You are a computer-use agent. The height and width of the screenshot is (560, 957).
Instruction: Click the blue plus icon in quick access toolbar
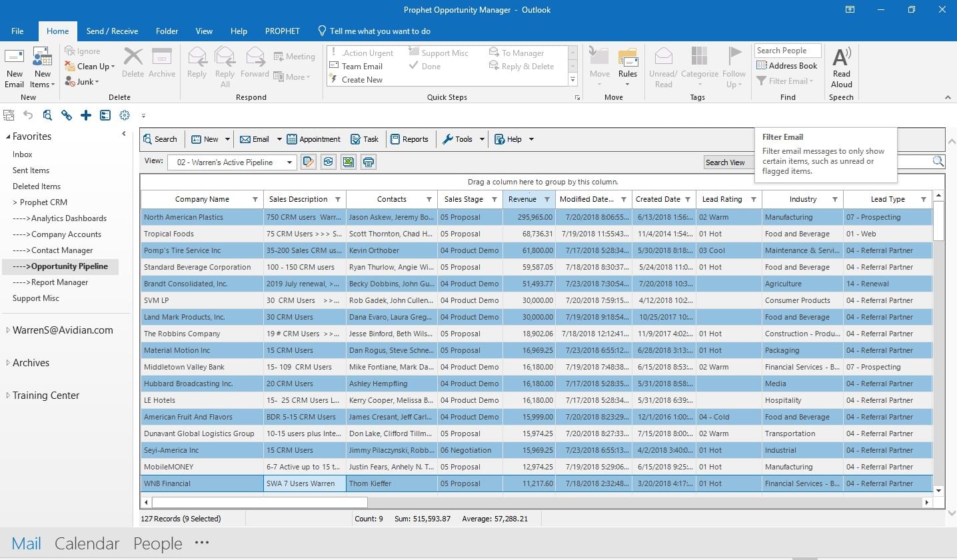coord(86,115)
